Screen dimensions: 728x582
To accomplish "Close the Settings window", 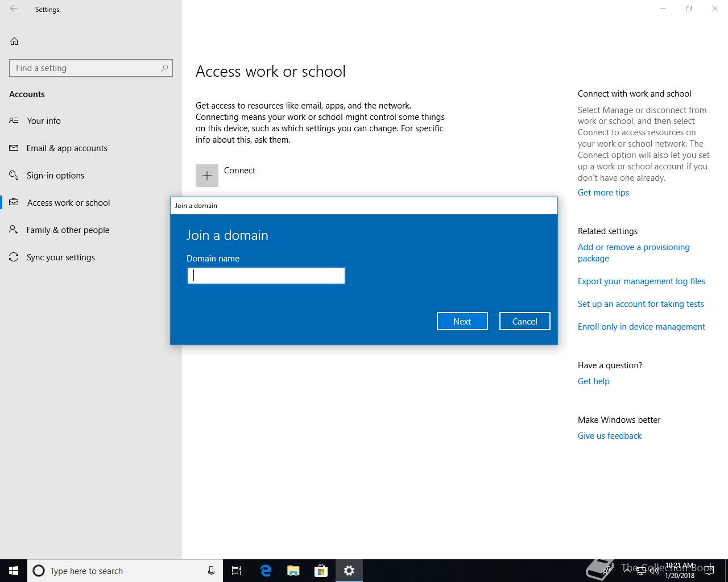I will (715, 9).
